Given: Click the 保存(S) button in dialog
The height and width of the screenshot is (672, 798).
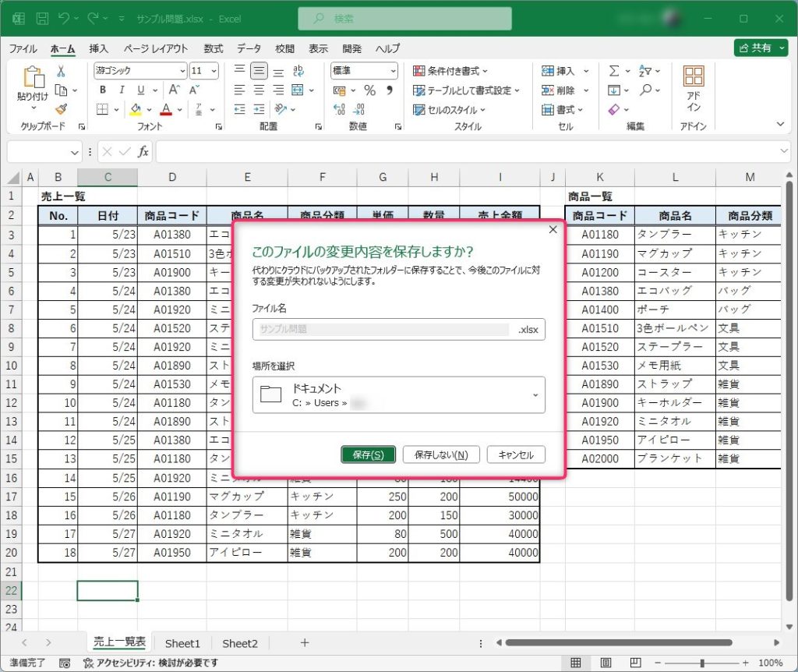Looking at the screenshot, I should 368,454.
